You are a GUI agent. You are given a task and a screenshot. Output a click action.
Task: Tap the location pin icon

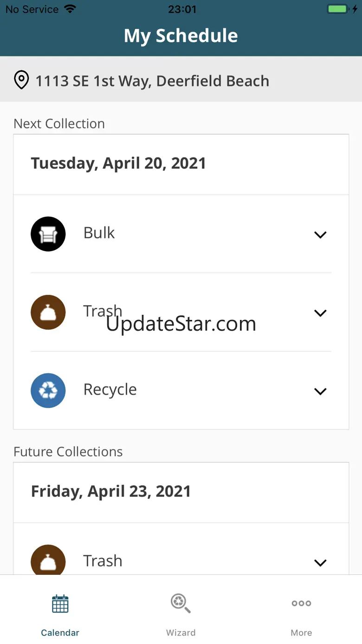click(x=21, y=80)
